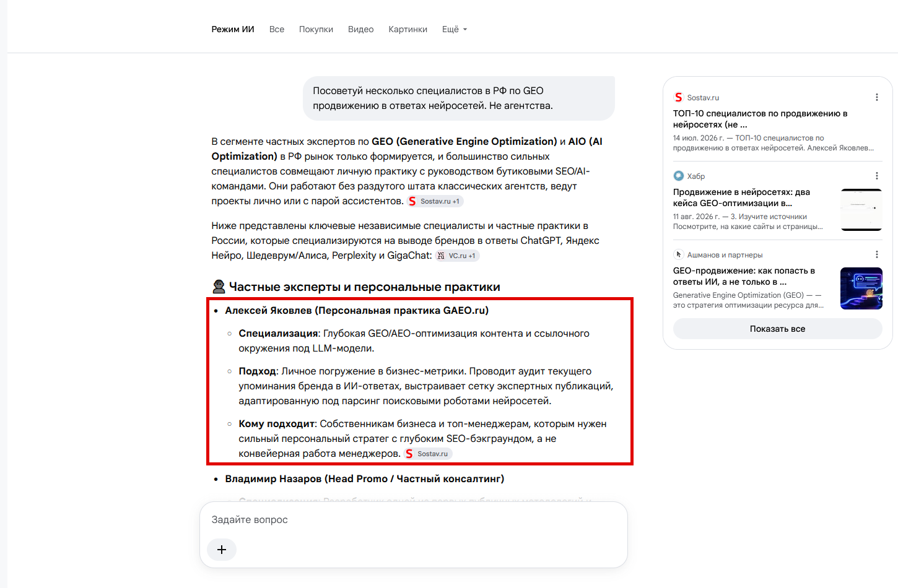
Task: Click the Подход bullet label
Action: tap(257, 371)
